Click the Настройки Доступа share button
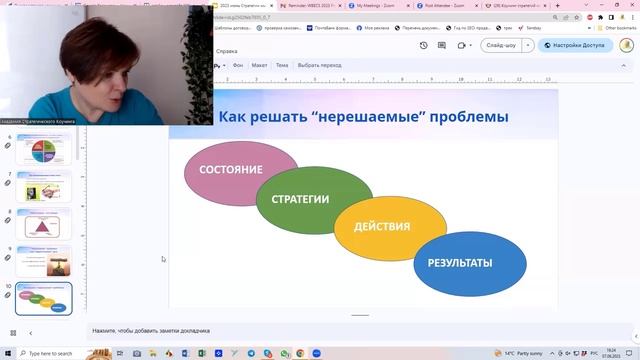Image resolution: width=640 pixels, height=360 pixels. click(575, 45)
